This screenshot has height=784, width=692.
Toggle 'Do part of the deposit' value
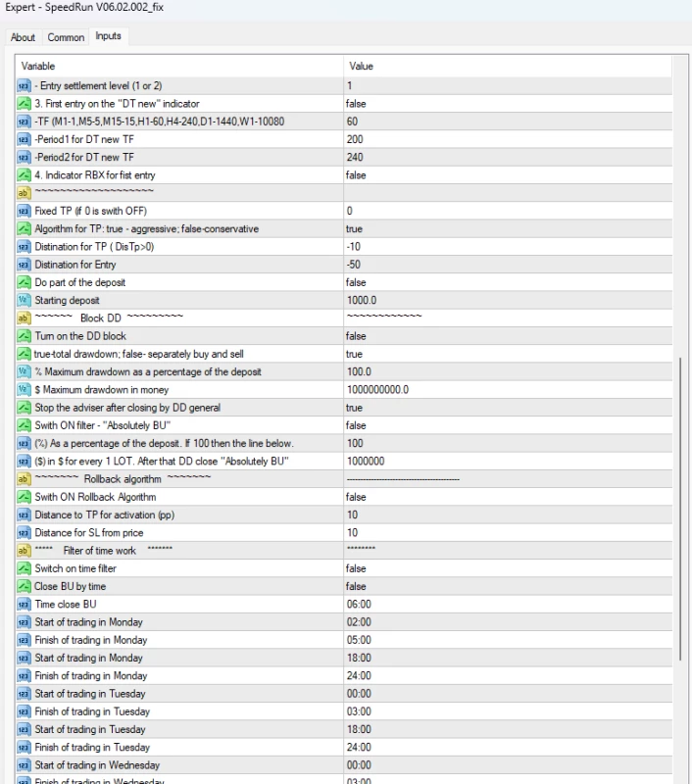point(355,282)
